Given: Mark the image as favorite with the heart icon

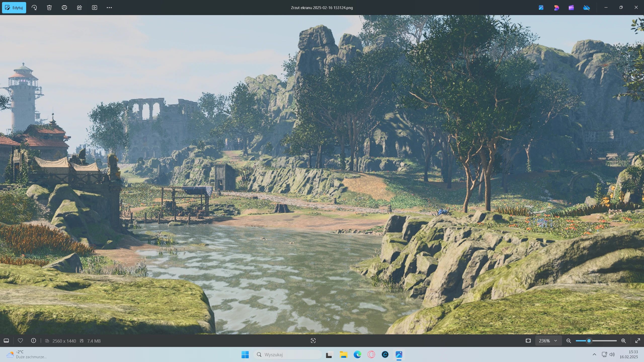Looking at the screenshot, I should 20,341.
